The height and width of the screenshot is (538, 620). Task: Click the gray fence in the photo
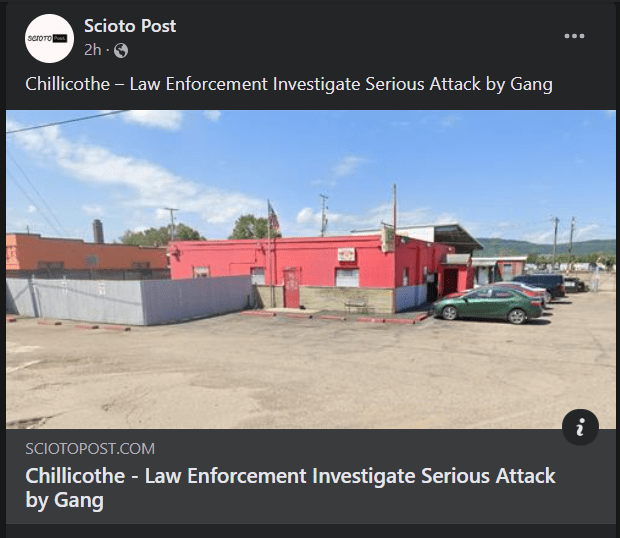[130, 300]
